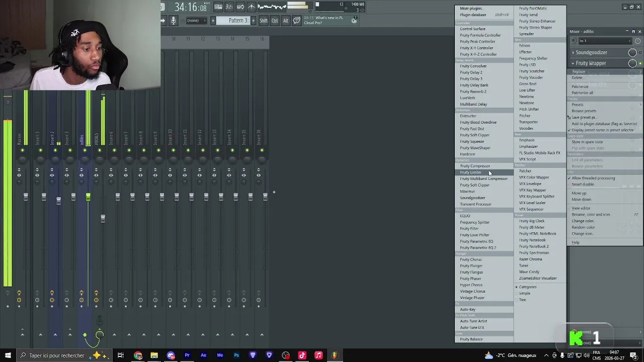Adjust the Soundgoodizer mix knob
The height and width of the screenshot is (362, 644).
[632, 52]
